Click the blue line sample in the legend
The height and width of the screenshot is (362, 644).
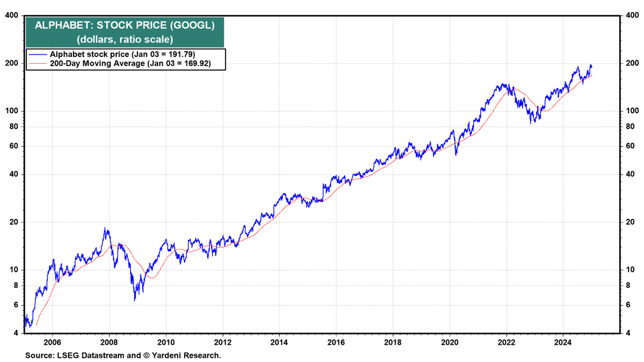click(38, 55)
